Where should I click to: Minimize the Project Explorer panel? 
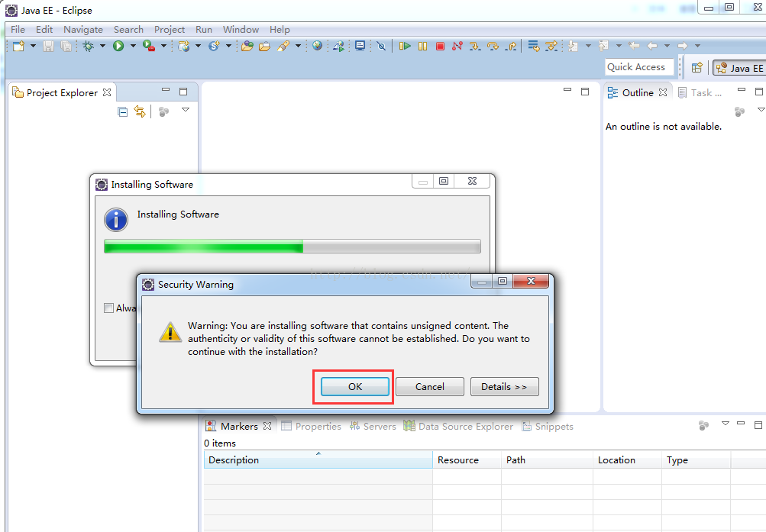pyautogui.click(x=166, y=91)
